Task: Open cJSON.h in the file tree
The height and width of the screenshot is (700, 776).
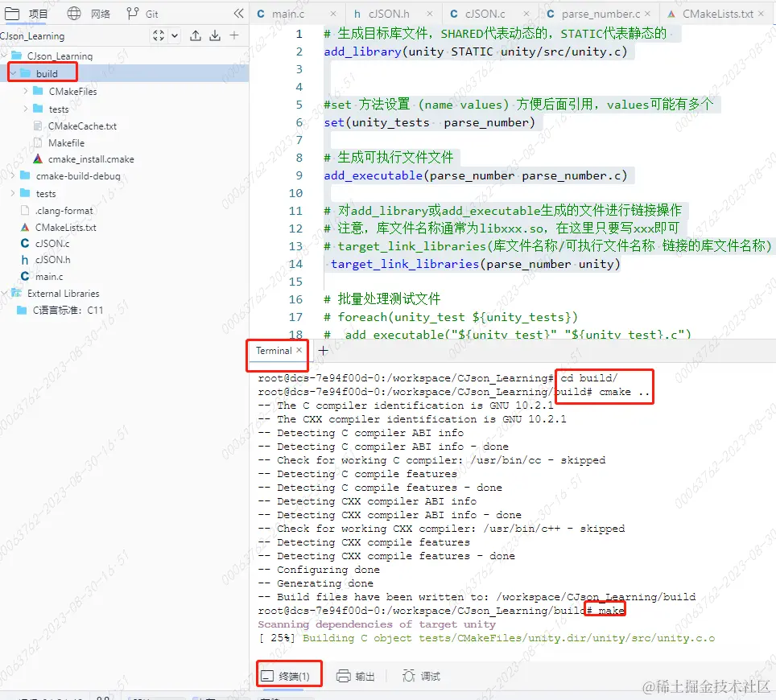Action: [x=52, y=260]
